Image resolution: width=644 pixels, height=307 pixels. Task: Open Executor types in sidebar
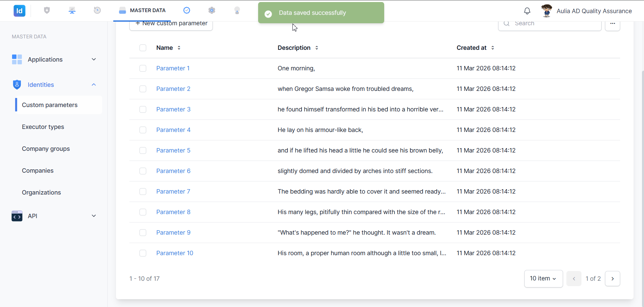pos(43,127)
